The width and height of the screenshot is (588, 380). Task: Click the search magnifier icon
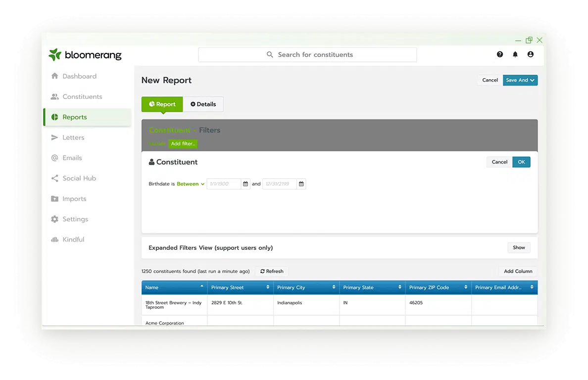tap(270, 55)
